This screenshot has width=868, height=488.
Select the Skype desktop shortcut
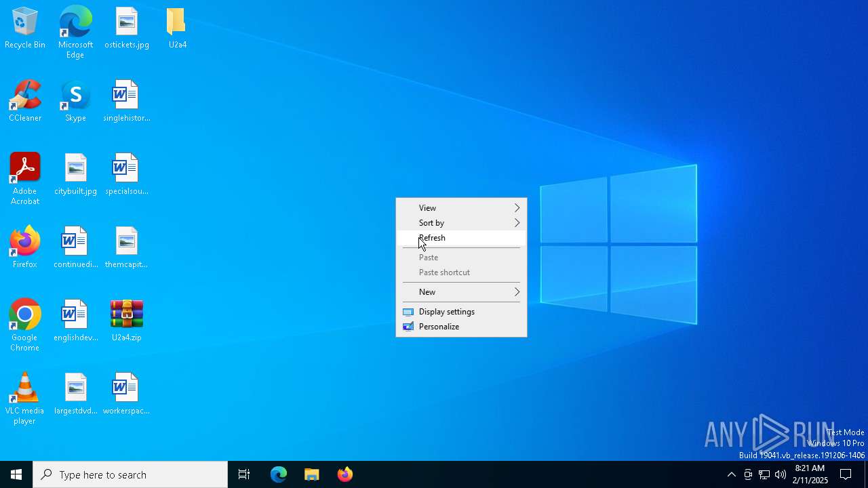[75, 102]
